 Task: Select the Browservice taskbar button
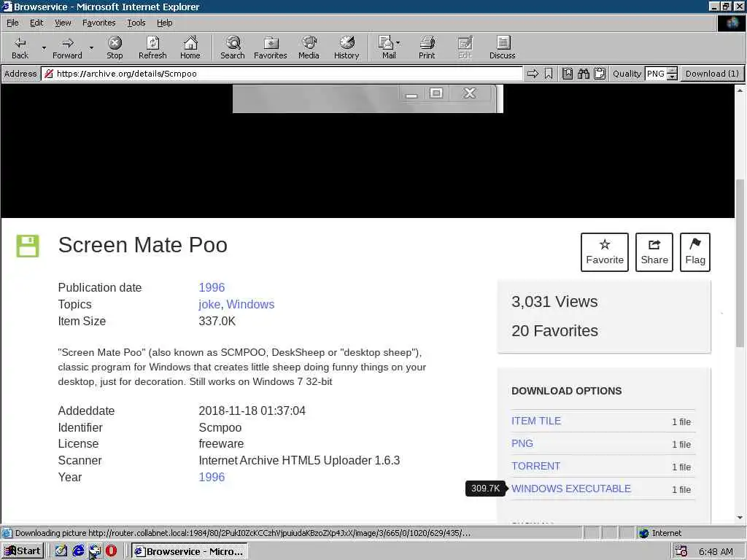coord(189,551)
